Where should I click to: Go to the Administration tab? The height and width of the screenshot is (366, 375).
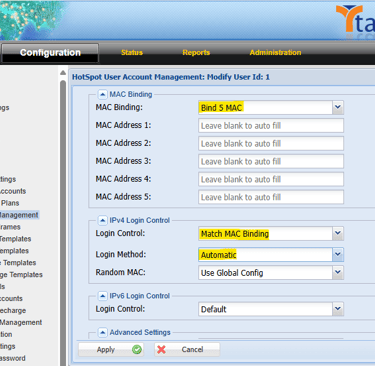coord(275,52)
